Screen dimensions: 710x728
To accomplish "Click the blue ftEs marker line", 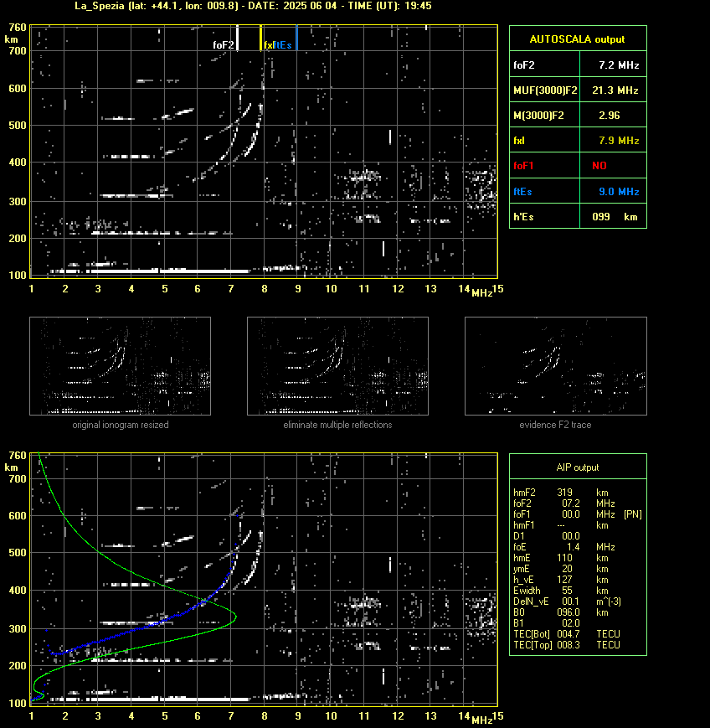I will pyautogui.click(x=296, y=38).
